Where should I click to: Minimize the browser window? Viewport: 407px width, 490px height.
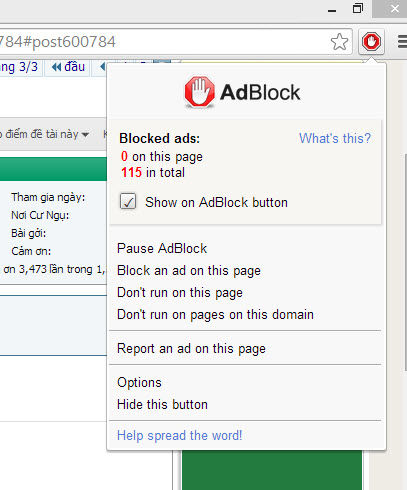tap(332, 10)
